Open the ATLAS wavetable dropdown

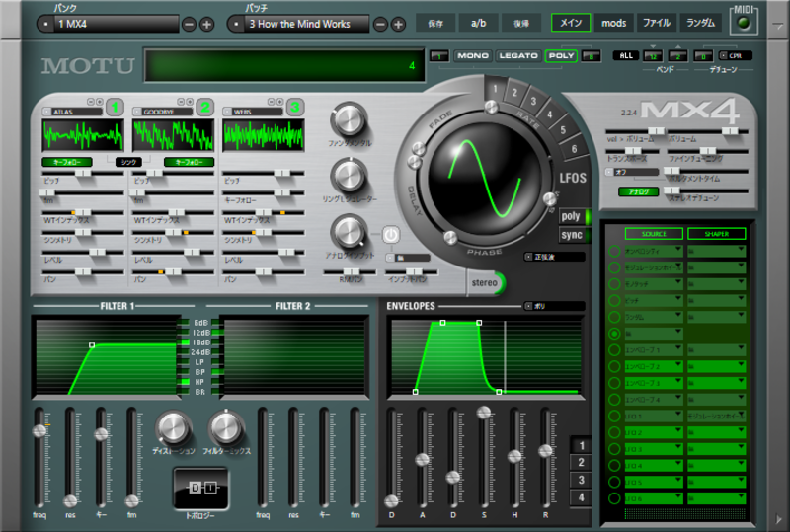72,112
